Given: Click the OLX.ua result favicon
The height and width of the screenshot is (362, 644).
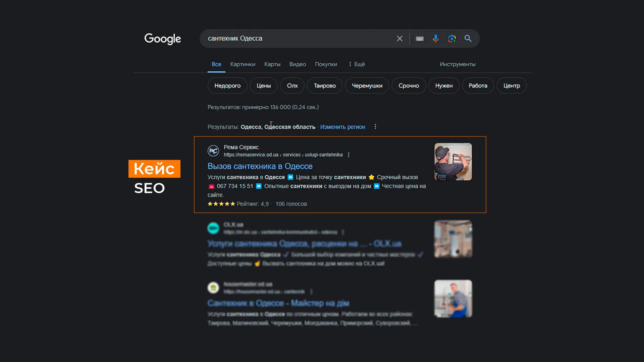Looking at the screenshot, I should tap(213, 228).
